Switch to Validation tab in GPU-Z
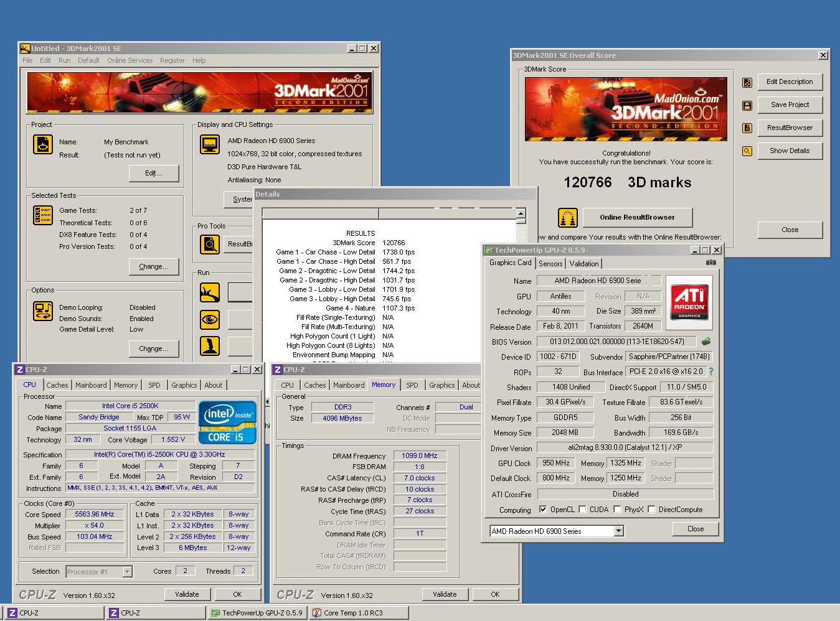The width and height of the screenshot is (840, 621). tap(584, 264)
